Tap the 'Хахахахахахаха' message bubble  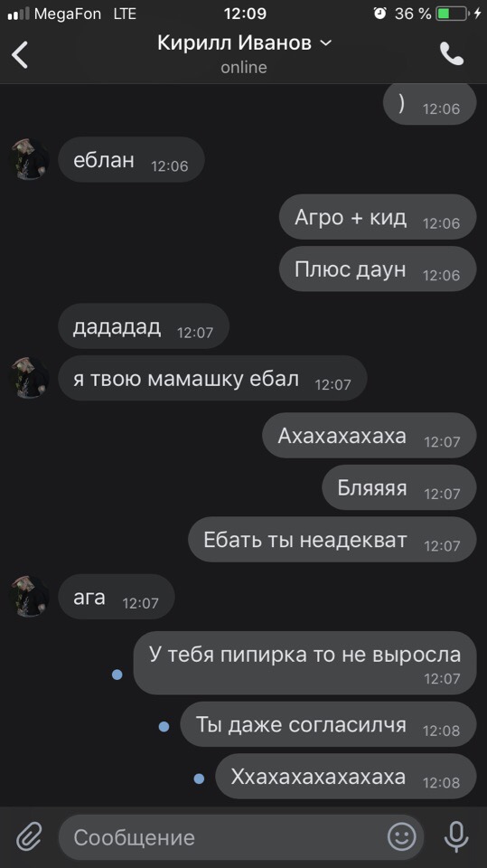click(346, 776)
